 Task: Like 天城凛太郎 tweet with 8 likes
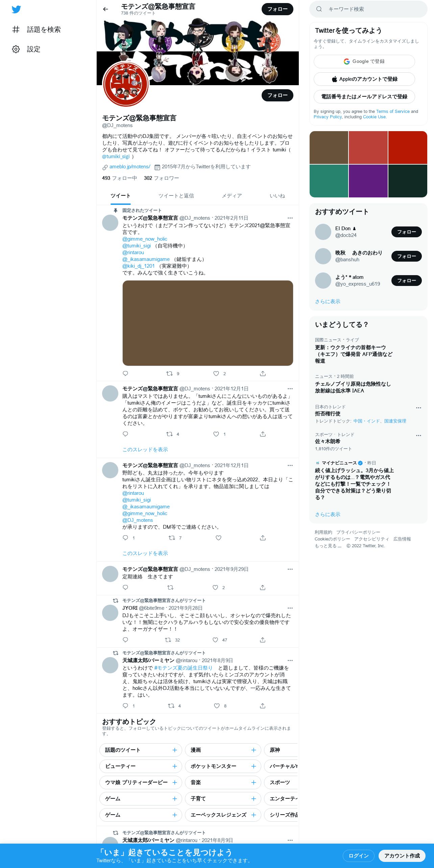click(x=217, y=706)
